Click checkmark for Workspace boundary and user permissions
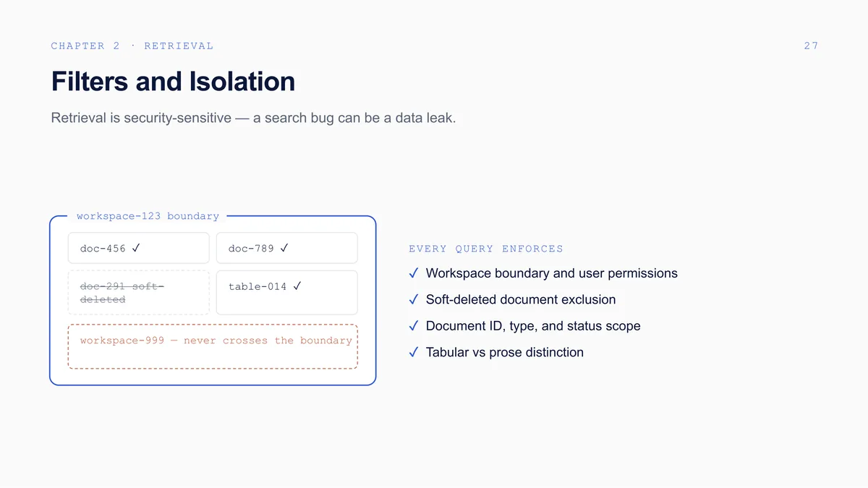868x488 pixels. [x=413, y=273]
